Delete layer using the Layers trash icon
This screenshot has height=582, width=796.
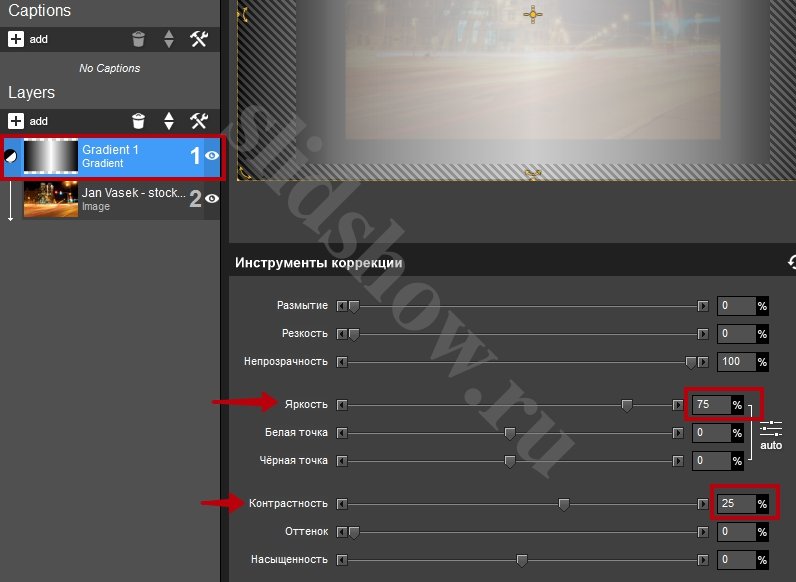click(138, 121)
